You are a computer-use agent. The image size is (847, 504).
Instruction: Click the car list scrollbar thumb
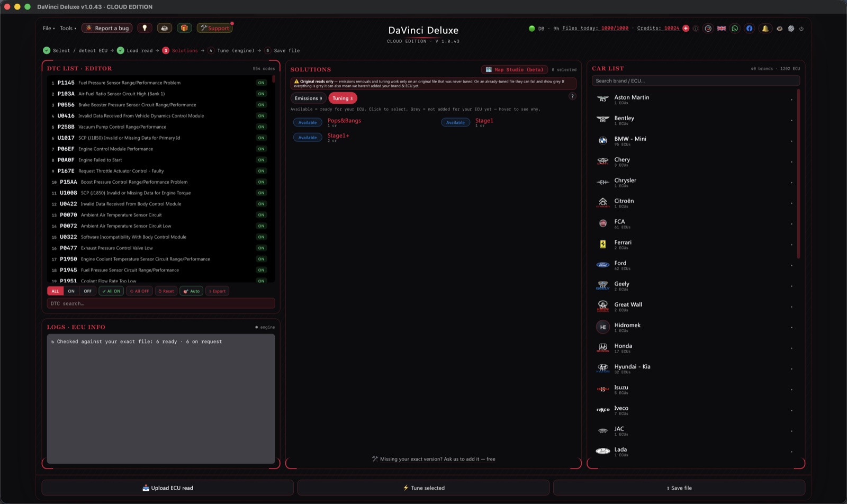tap(798, 174)
